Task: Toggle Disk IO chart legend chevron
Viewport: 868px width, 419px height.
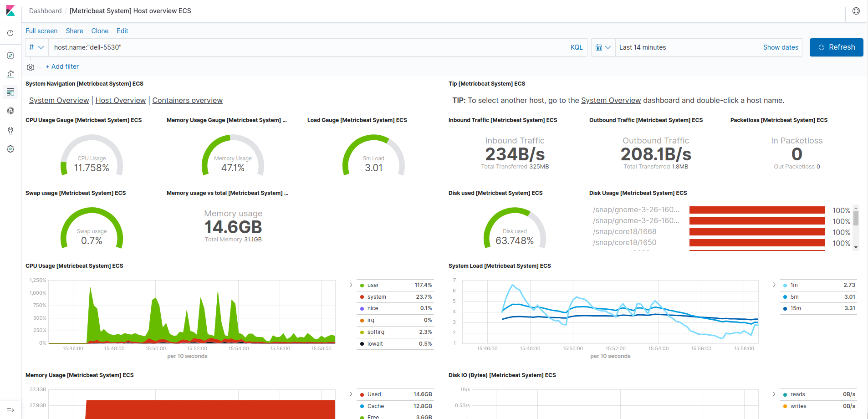Action: (x=774, y=394)
